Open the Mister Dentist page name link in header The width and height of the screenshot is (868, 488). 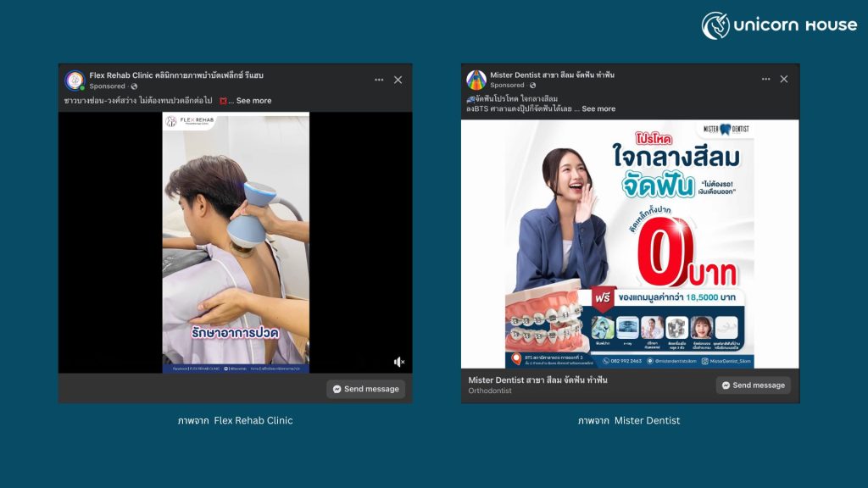[x=552, y=75]
